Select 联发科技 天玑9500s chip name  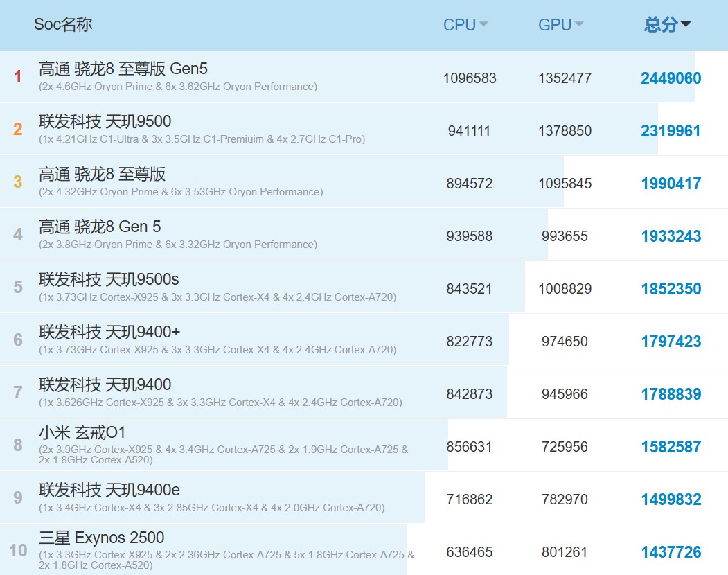109,279
